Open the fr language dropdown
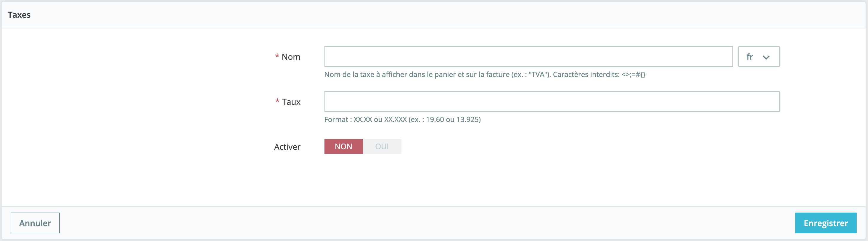The height and width of the screenshot is (241, 868). 758,57
